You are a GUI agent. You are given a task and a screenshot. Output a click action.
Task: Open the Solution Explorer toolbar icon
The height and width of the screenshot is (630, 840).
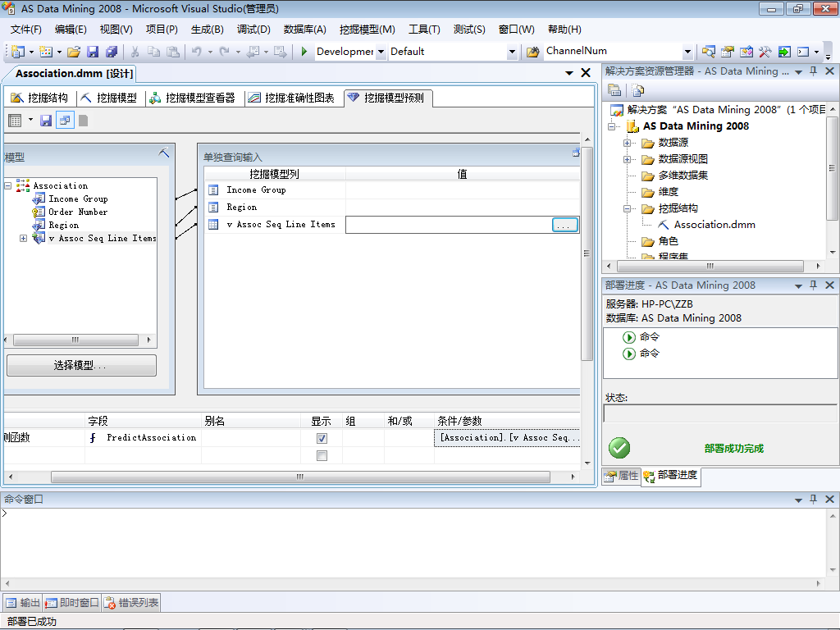pos(708,52)
